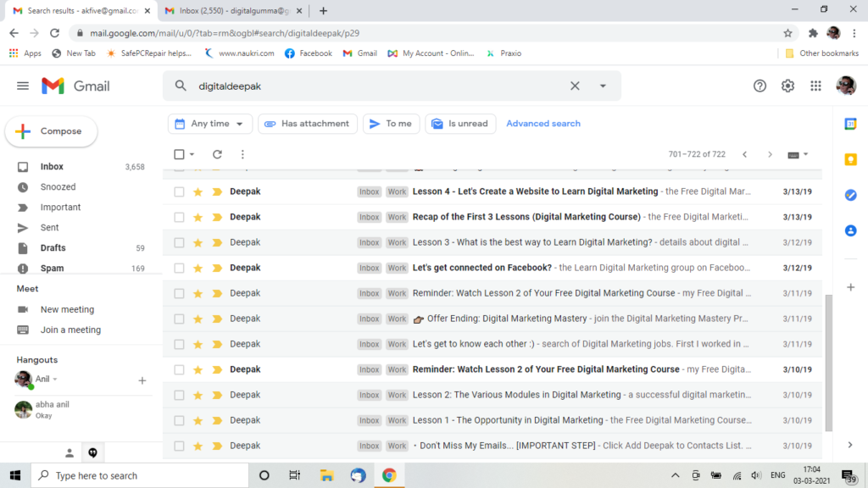This screenshot has width=868, height=488.
Task: Open the 'Any time' filter dropdown
Action: click(x=209, y=123)
